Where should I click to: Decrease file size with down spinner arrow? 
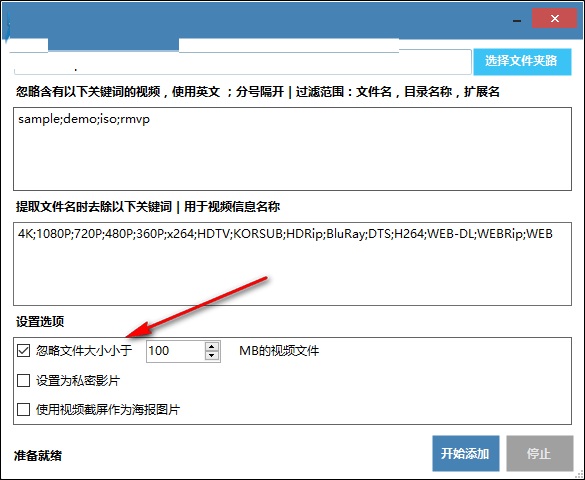tap(212, 355)
